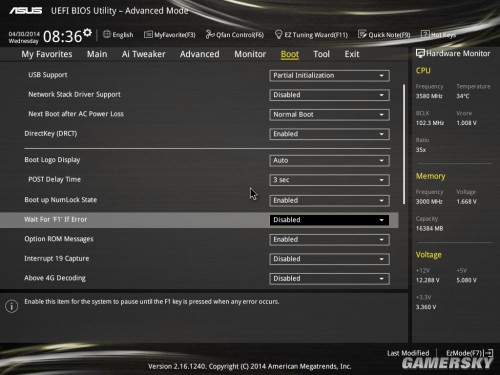Viewport: 500px width, 375px height.
Task: Click the Qfan Control(F6) label
Action: (x=240, y=35)
